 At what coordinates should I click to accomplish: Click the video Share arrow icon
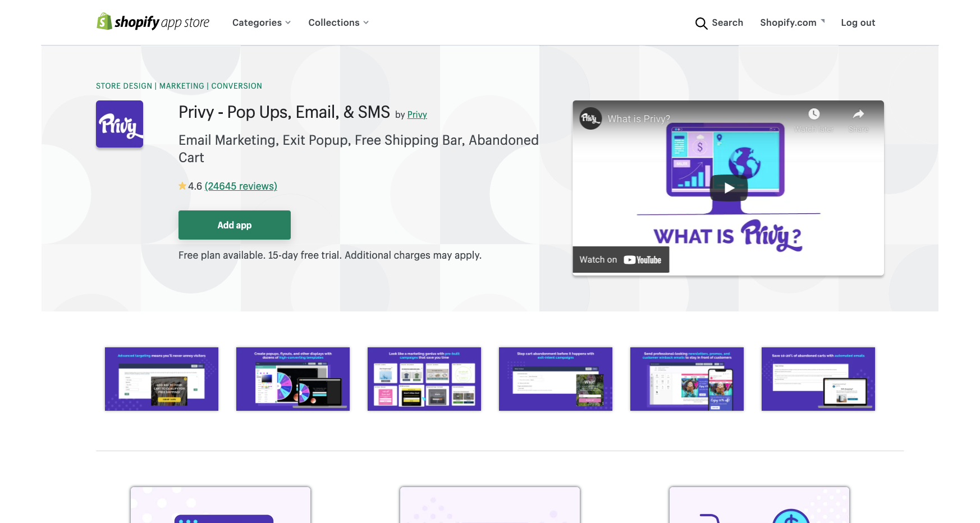pos(858,114)
